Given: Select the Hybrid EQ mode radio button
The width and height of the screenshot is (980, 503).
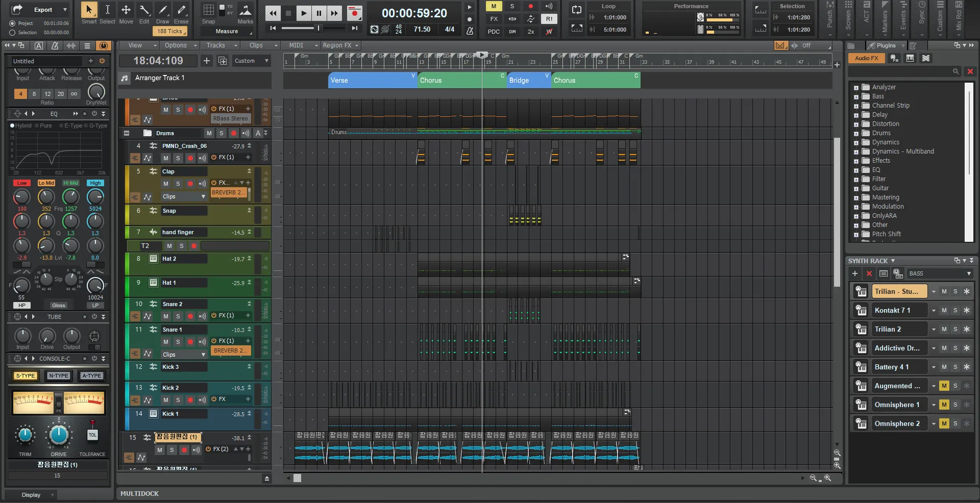Looking at the screenshot, I should 12,125.
